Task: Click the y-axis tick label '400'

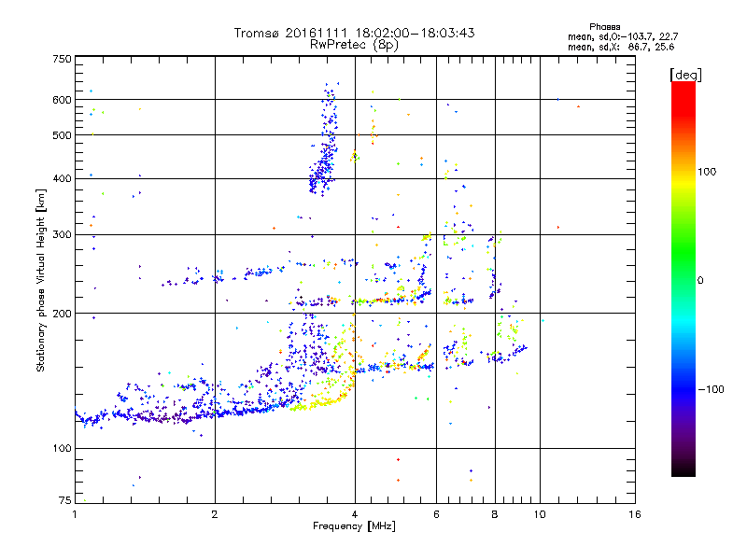Action: (62, 179)
